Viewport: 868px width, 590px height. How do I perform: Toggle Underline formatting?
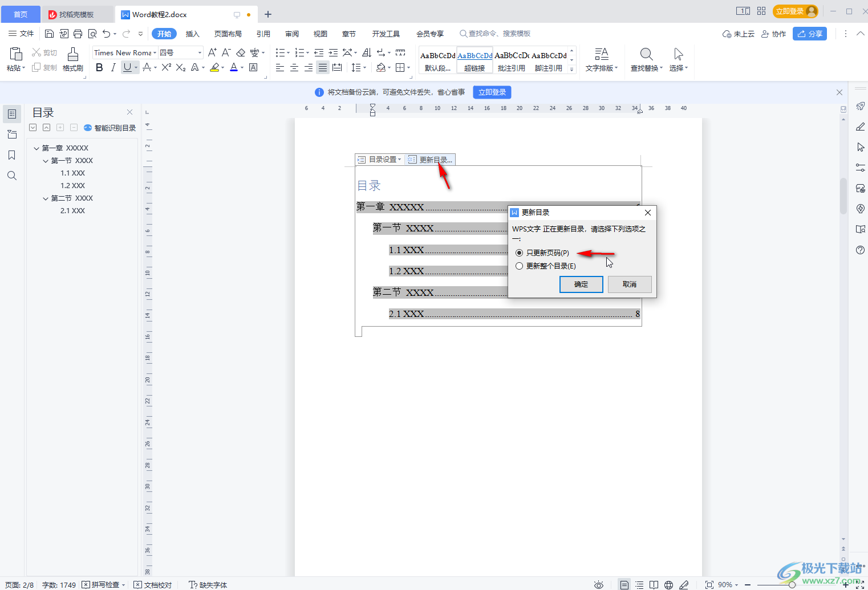point(127,67)
